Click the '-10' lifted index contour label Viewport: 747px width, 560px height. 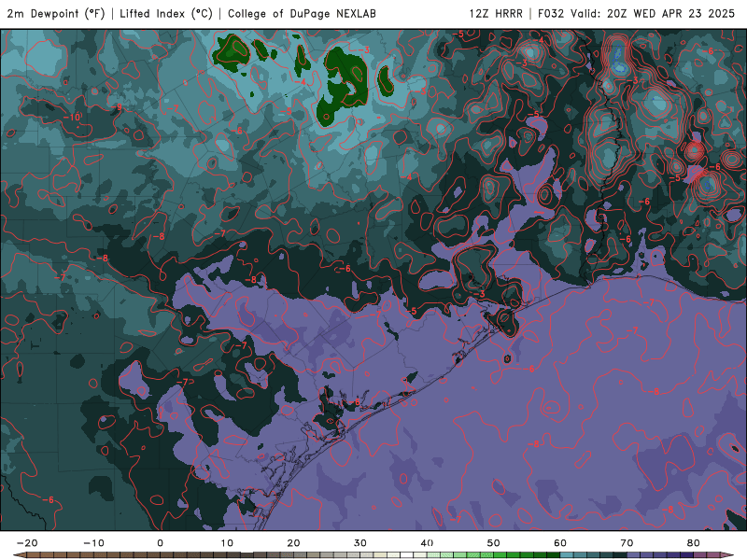tap(73, 118)
